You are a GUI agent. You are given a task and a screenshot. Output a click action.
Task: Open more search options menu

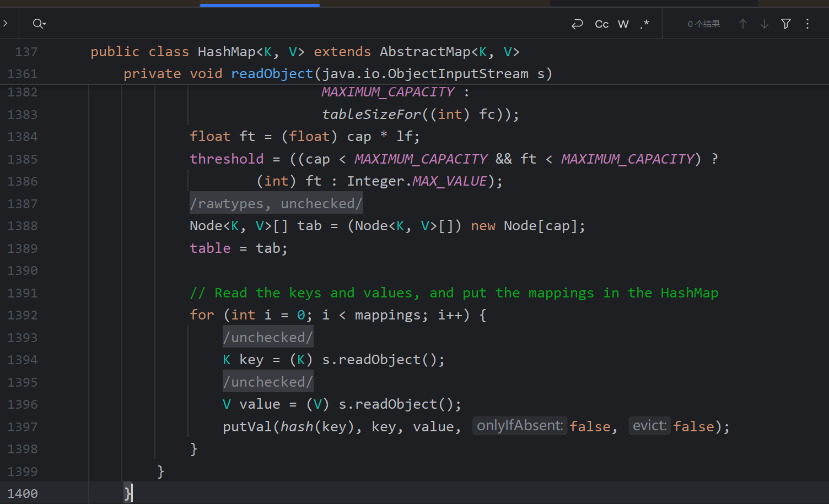point(808,24)
